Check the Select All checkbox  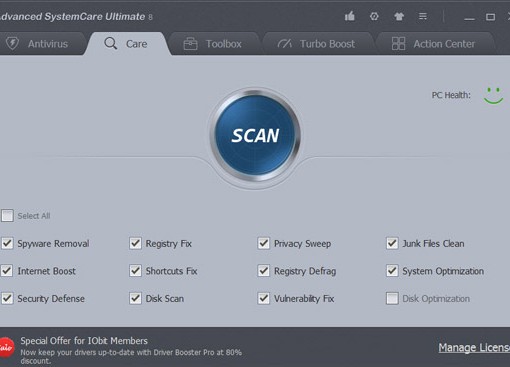7,216
